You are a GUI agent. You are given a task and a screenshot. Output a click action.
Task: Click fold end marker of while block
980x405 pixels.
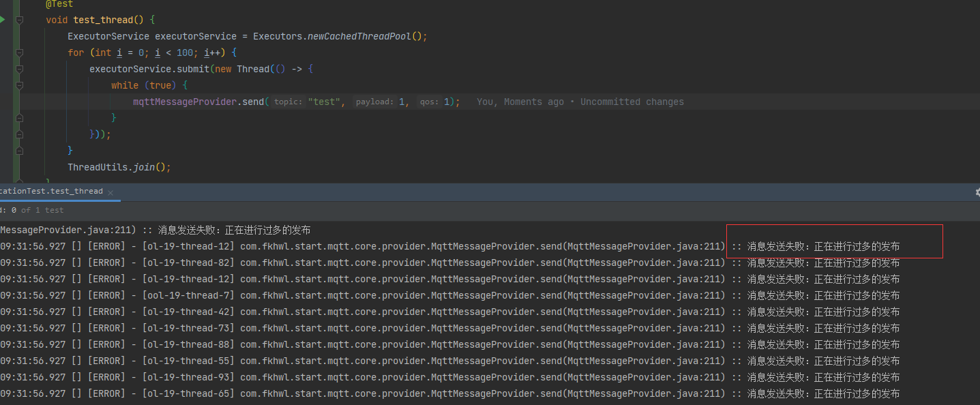pos(20,118)
